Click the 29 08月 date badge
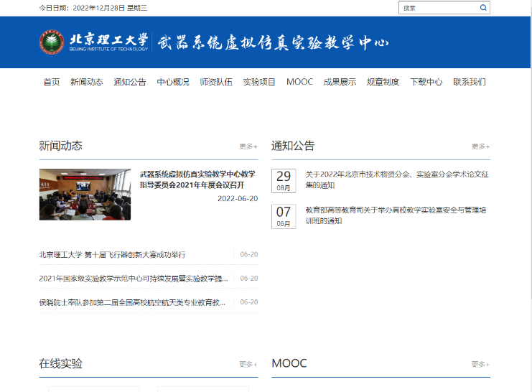The height and width of the screenshot is (392, 532). coord(284,181)
